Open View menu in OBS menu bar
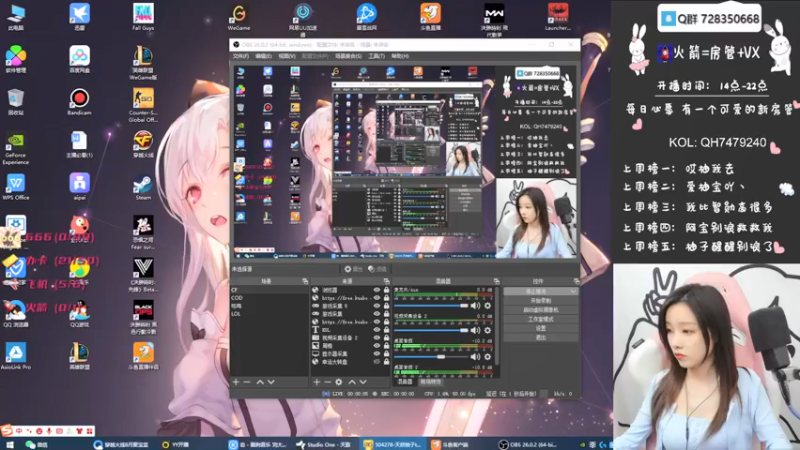The width and height of the screenshot is (800, 450). pos(287,56)
